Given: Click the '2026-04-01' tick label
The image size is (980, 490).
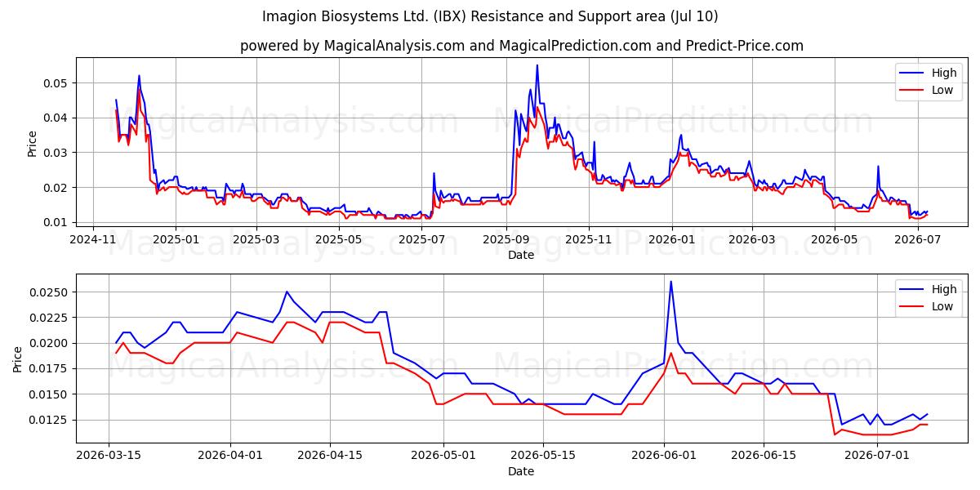Looking at the screenshot, I should coord(230,455).
